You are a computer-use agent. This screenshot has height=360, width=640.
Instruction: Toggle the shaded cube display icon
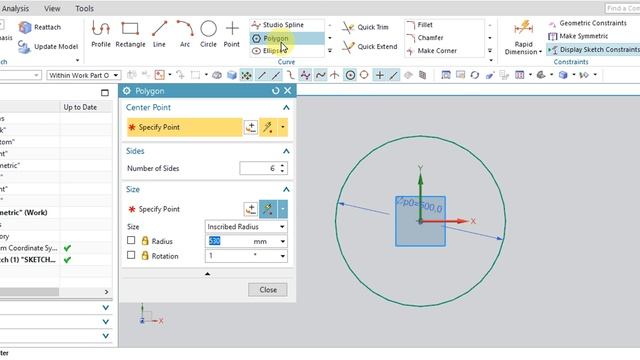(x=232, y=75)
